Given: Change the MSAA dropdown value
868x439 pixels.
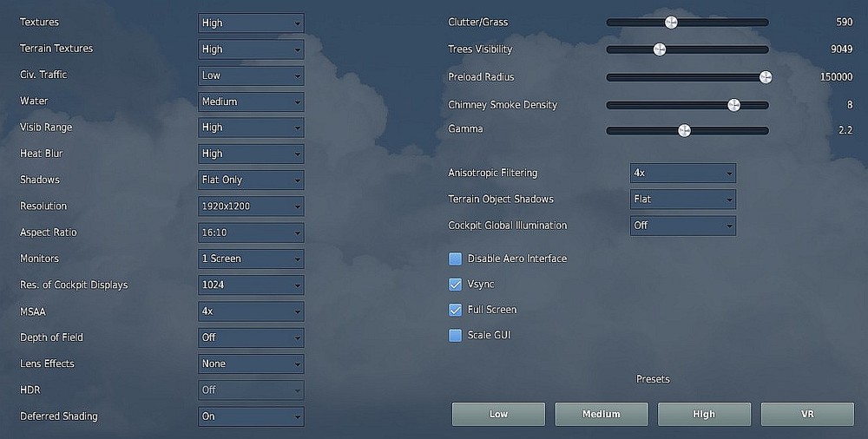Looking at the screenshot, I should (251, 311).
